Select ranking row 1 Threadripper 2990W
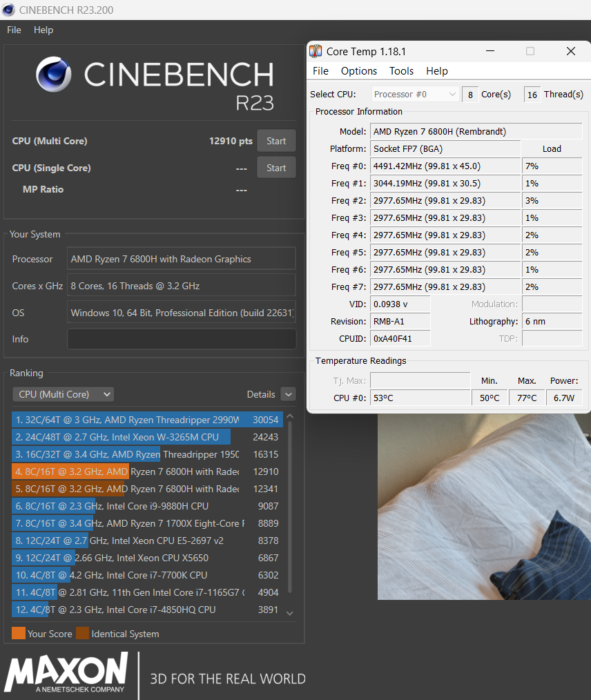 point(147,420)
